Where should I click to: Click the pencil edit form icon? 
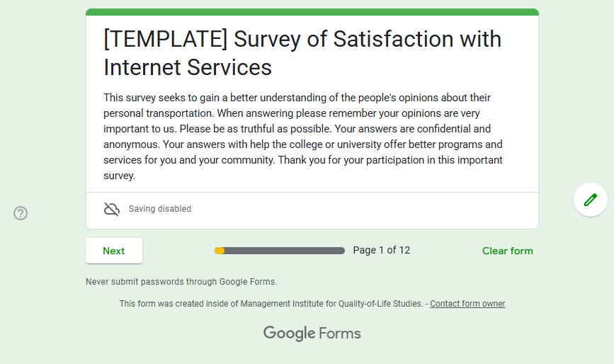point(590,200)
